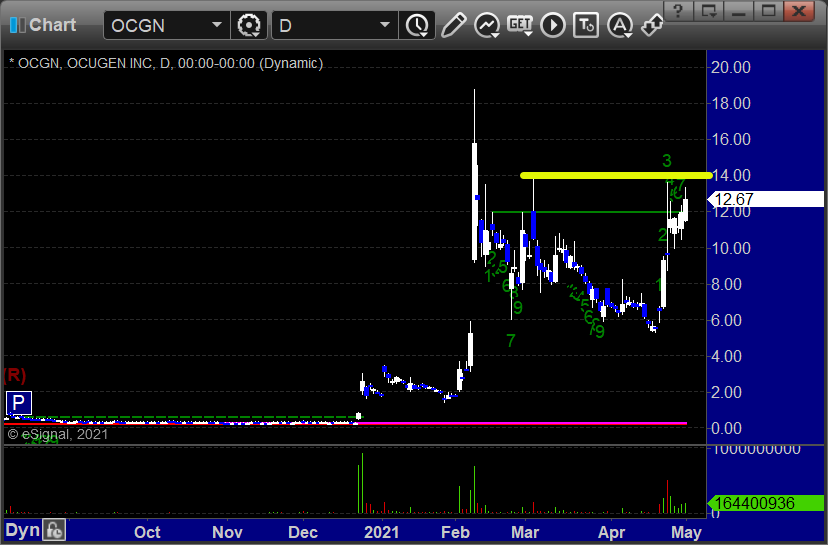This screenshot has width=828, height=545.
Task: Select the pencil drawing tools icon
Action: [454, 25]
